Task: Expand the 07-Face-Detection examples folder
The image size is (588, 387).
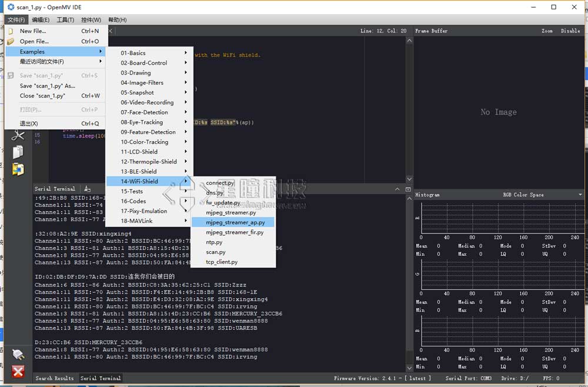Action: coord(149,112)
